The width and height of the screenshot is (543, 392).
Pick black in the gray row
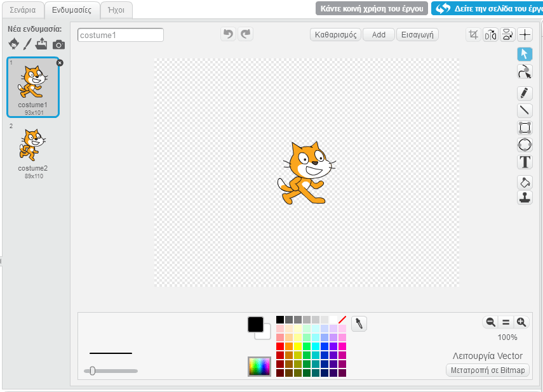(x=280, y=320)
